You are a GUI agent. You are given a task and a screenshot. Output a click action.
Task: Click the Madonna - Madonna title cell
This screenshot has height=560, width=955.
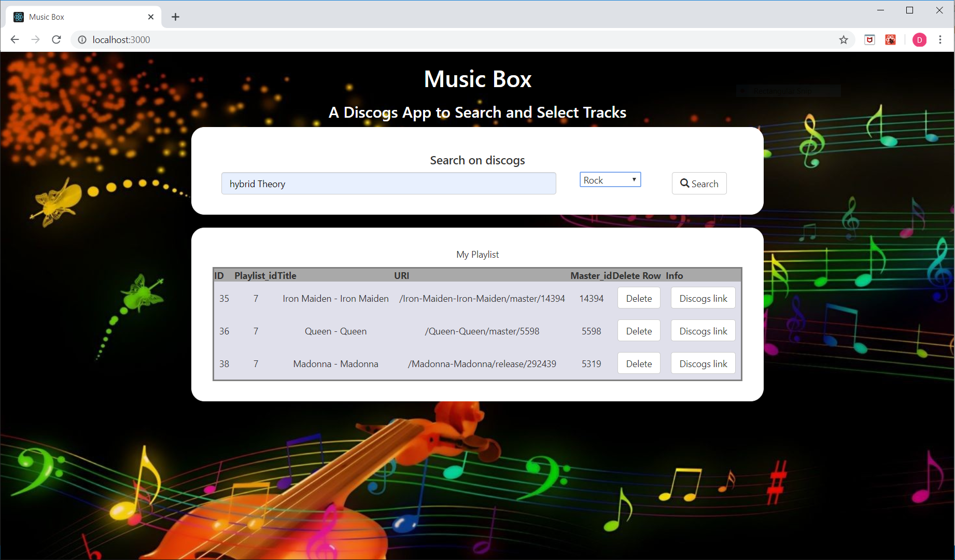pyautogui.click(x=335, y=364)
